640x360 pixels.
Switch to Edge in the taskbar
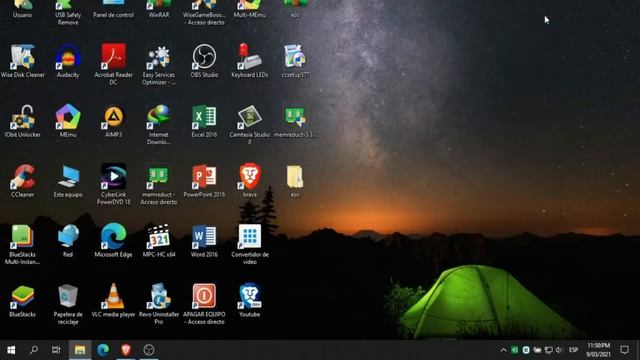pos(103,350)
